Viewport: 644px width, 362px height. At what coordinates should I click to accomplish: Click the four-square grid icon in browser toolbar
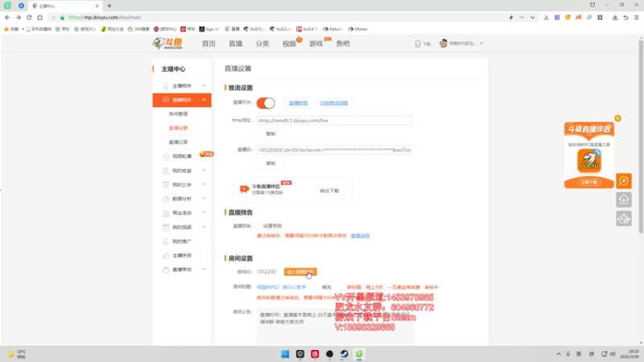tap(600, 17)
